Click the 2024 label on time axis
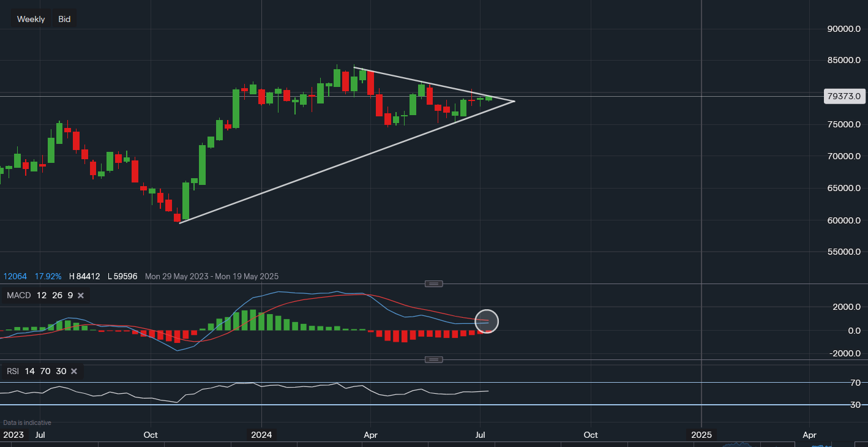Image resolution: width=868 pixels, height=447 pixels. (261, 435)
